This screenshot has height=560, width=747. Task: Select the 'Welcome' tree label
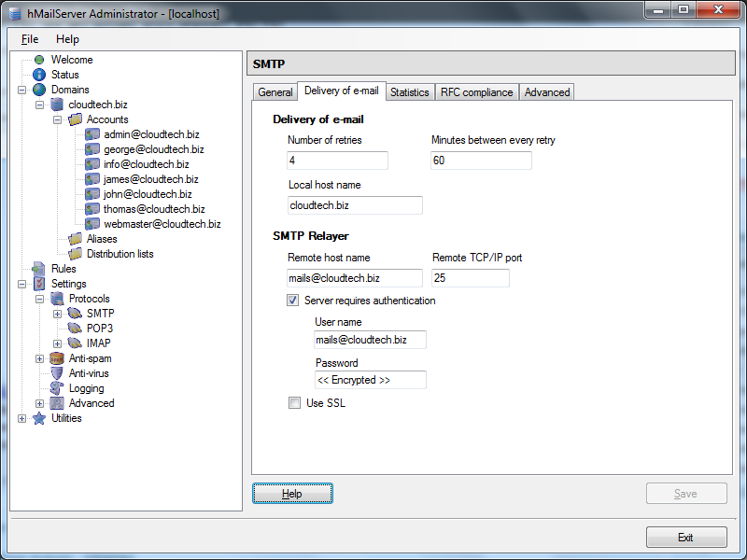[x=72, y=60]
